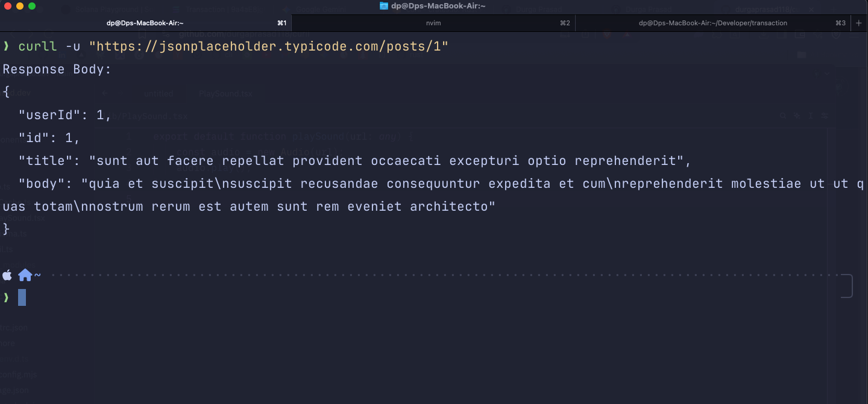This screenshot has height=404, width=868.
Task: Click the "Response Body:" output line
Action: (x=57, y=69)
